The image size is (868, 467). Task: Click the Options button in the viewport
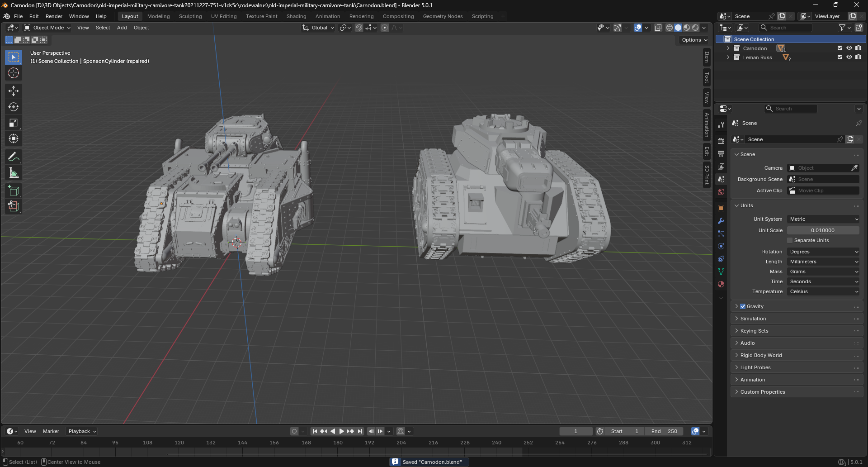(x=694, y=40)
